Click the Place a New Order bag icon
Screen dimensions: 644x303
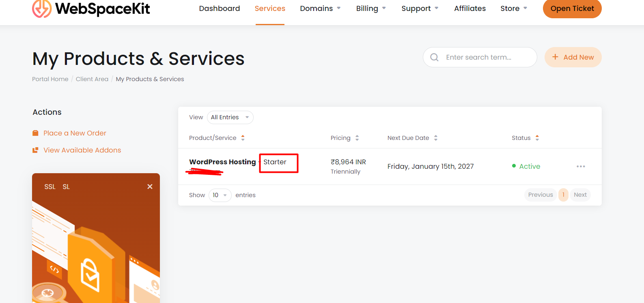tap(35, 133)
